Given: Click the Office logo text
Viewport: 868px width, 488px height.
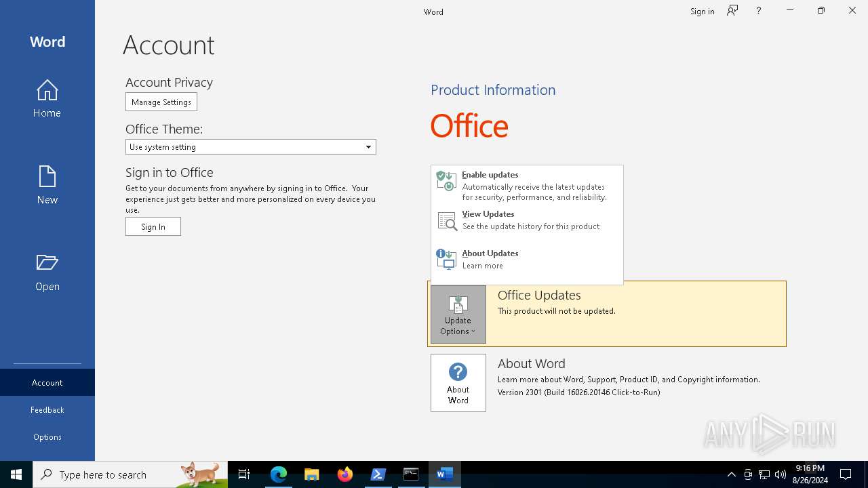Looking at the screenshot, I should tap(469, 126).
